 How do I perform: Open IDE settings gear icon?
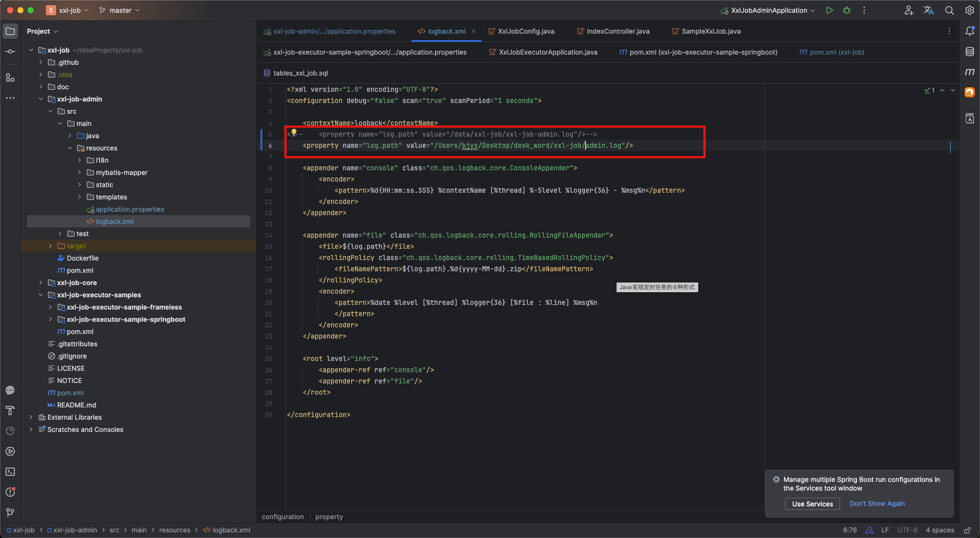coord(969,10)
